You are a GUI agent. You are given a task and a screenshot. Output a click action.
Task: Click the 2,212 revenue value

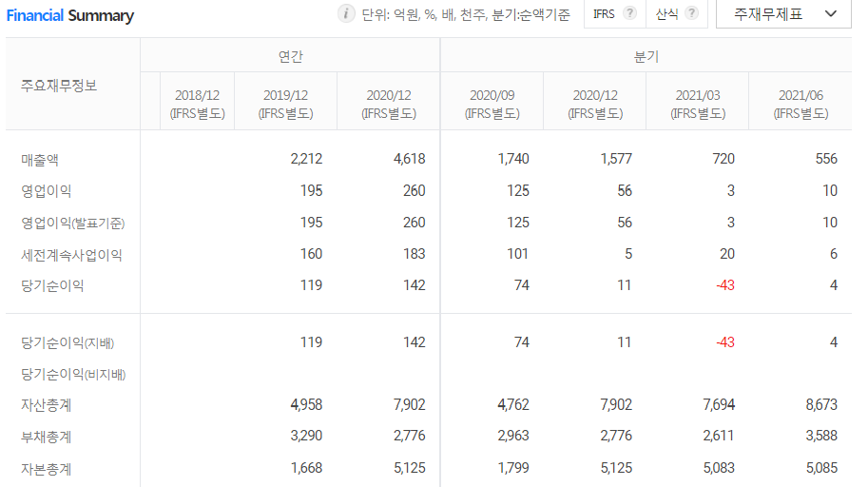[x=306, y=159]
